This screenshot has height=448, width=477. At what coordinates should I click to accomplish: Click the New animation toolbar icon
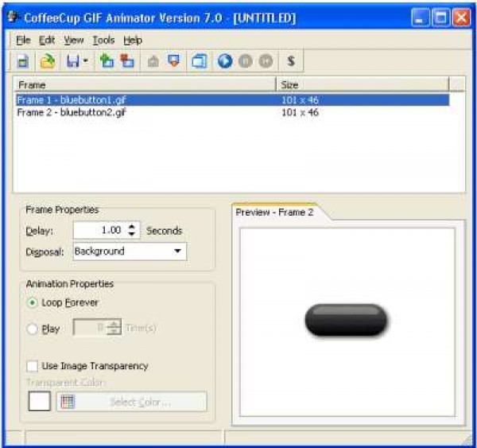(x=23, y=61)
